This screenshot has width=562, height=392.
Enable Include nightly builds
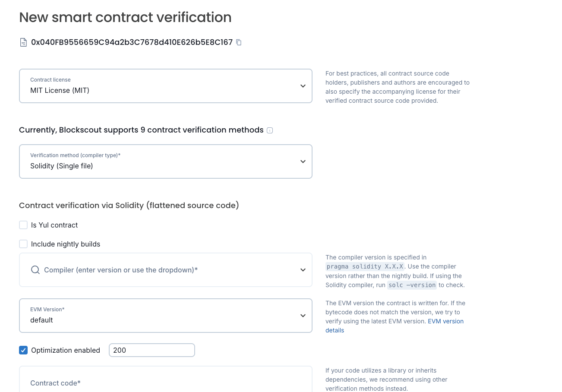pos(23,244)
